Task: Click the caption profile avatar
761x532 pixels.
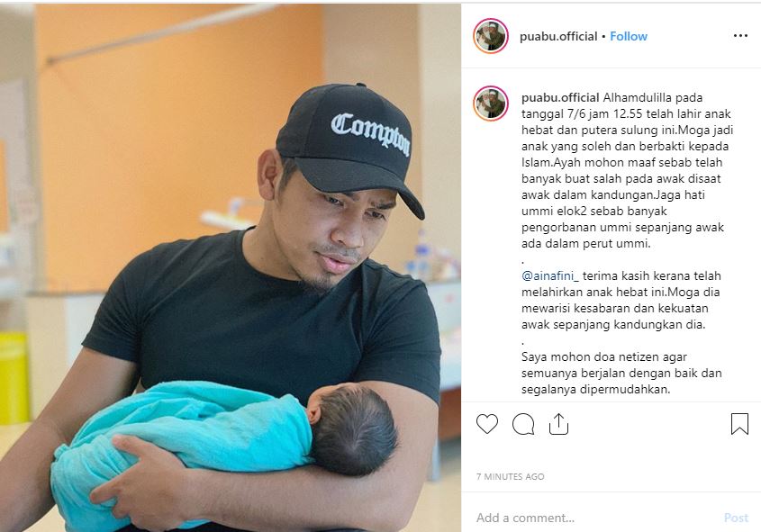Action: pyautogui.click(x=491, y=104)
